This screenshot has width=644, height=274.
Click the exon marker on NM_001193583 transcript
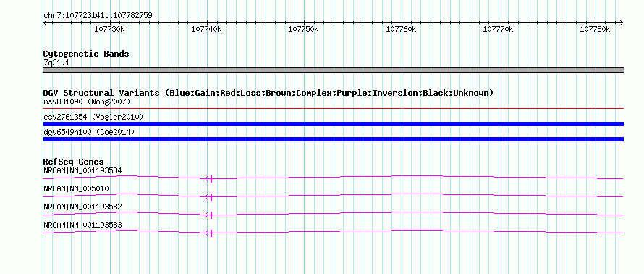[211, 233]
